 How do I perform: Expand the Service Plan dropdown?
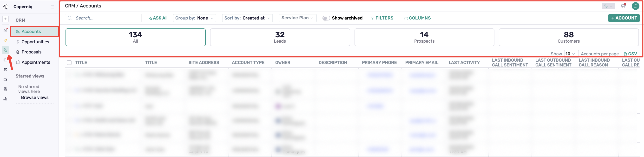click(x=297, y=18)
